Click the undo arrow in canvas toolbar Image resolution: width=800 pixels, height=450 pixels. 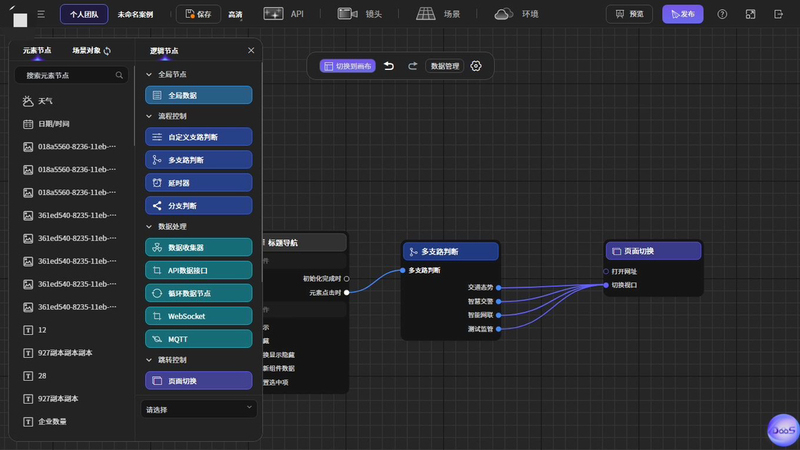coord(389,66)
